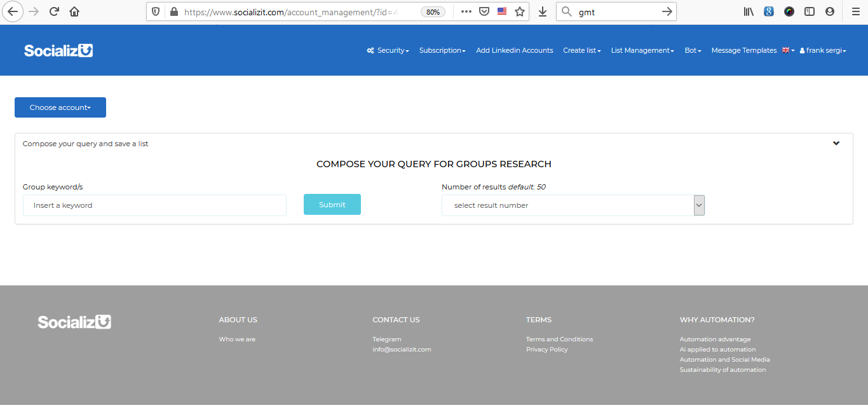868x410 pixels.
Task: Open the select result number combo box
Action: (573, 205)
